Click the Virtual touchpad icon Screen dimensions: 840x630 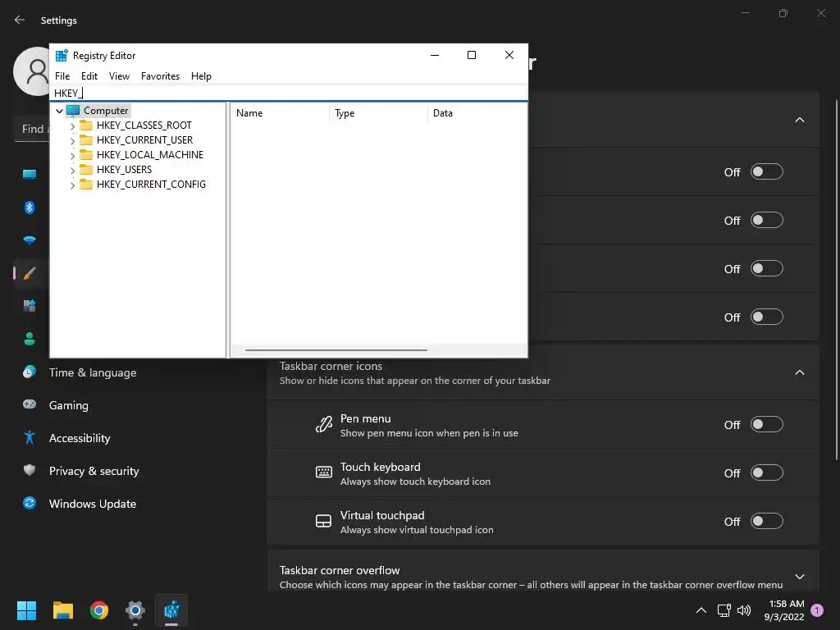coord(323,521)
